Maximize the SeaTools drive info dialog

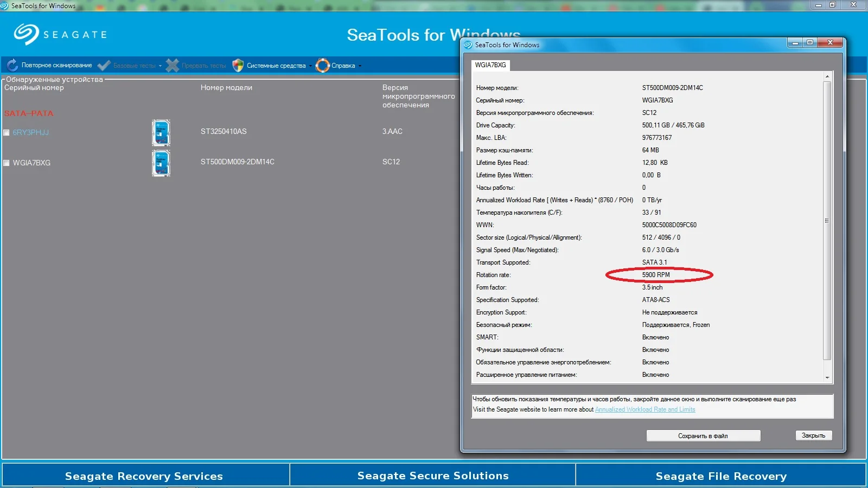point(810,43)
